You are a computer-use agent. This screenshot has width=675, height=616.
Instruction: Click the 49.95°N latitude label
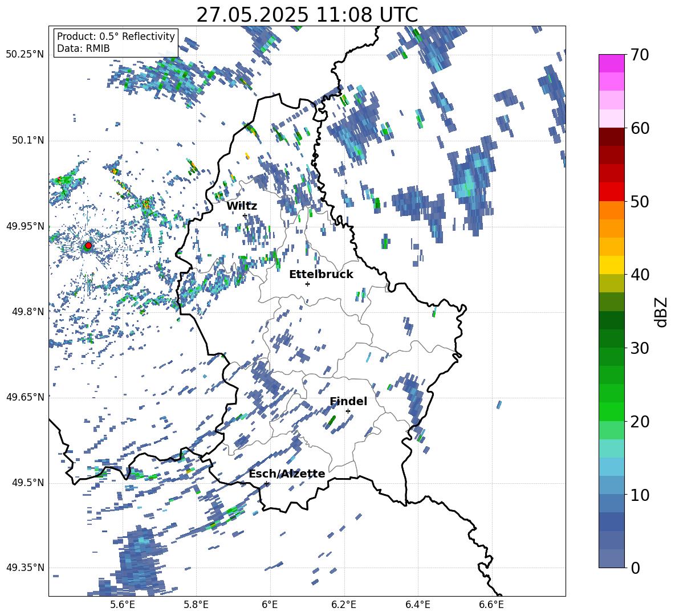pos(25,226)
